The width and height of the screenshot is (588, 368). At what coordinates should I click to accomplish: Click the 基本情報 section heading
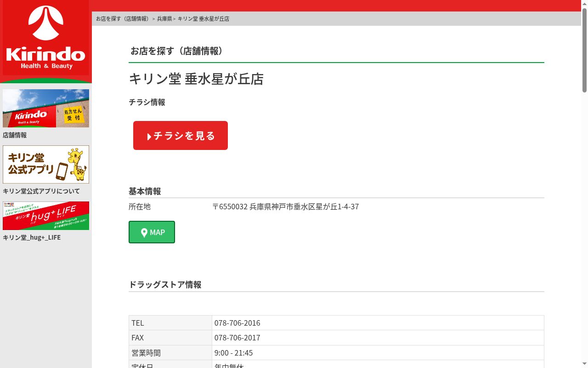[145, 191]
